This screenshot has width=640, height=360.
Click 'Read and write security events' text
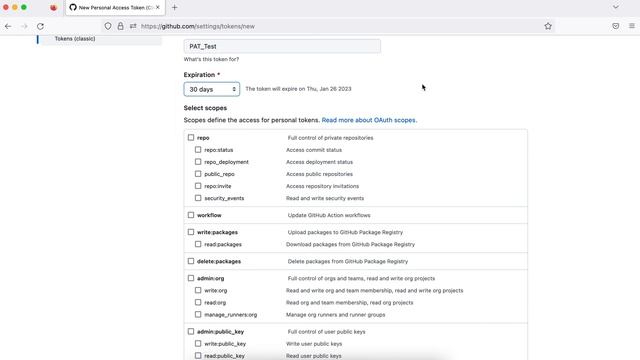coord(325,198)
